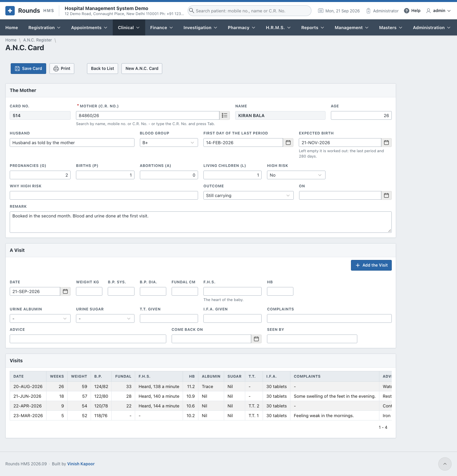Open the Investigation menu
This screenshot has width=457, height=476.
tap(200, 27)
